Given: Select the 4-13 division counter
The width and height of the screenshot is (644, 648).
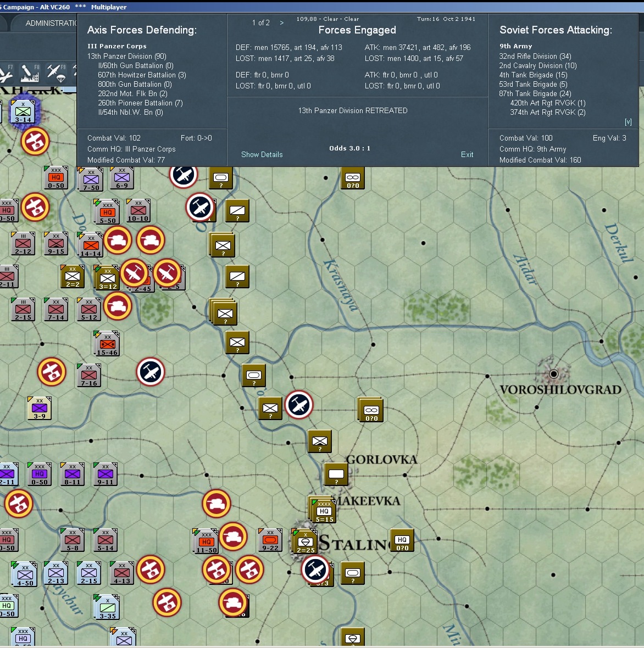Looking at the screenshot, I should pos(121,573).
